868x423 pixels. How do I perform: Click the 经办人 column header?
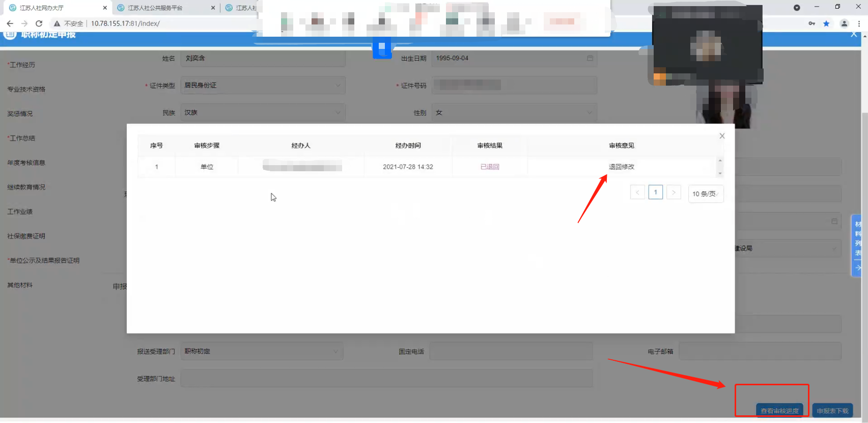click(301, 146)
